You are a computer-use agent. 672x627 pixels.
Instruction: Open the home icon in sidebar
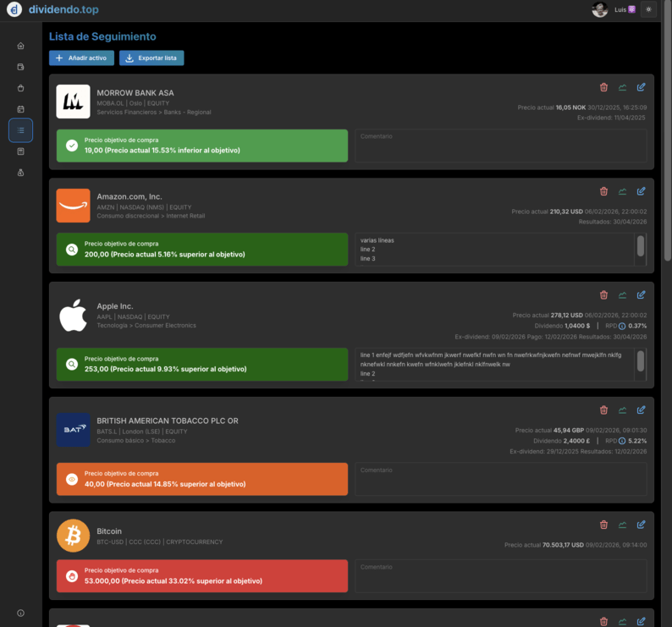[x=20, y=46]
